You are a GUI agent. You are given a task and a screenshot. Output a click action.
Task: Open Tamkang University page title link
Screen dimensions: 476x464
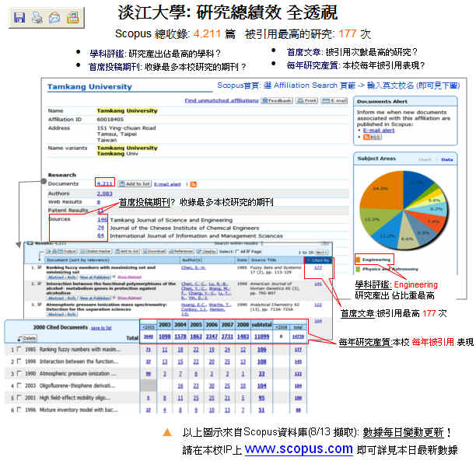pos(89,87)
